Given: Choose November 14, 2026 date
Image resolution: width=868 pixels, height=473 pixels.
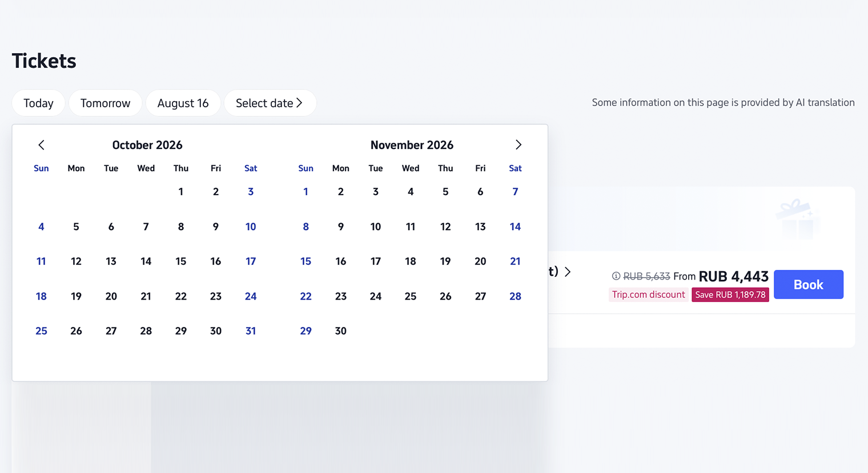Looking at the screenshot, I should 515,227.
